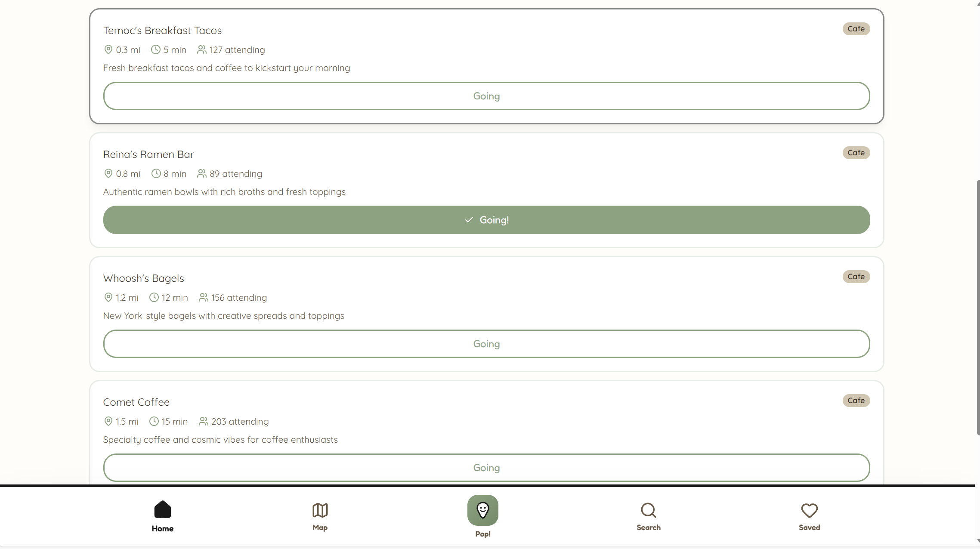
Task: Select the Saved label in bottom navigation
Action: [809, 527]
